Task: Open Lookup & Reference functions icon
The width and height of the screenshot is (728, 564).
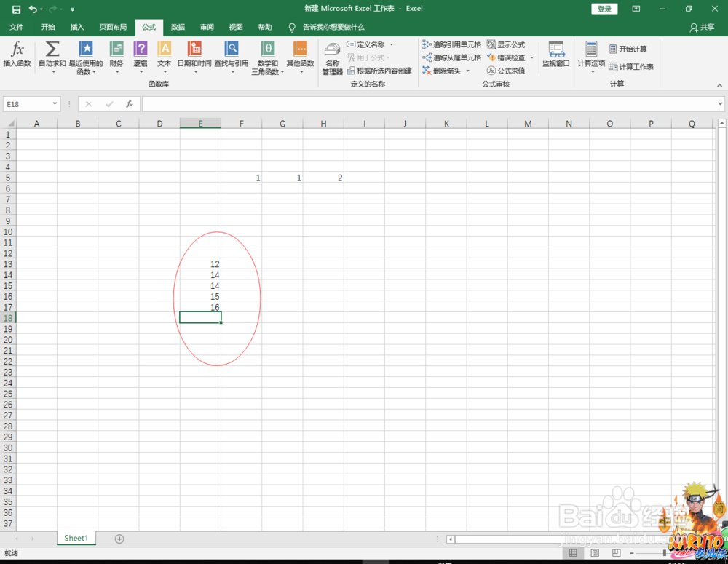Action: 232,49
